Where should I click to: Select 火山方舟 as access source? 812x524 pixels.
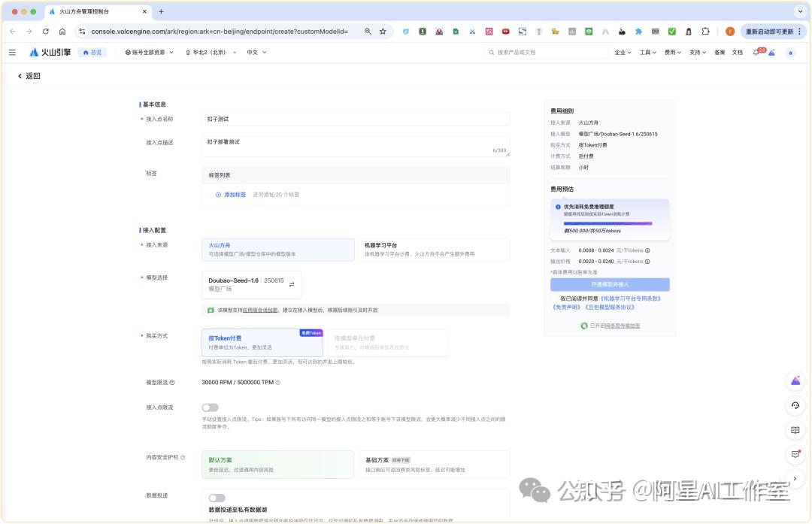(277, 250)
